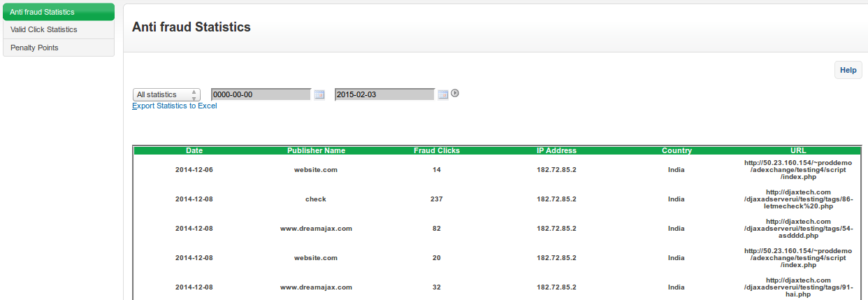
Task: Click the Date column header
Action: (x=194, y=150)
